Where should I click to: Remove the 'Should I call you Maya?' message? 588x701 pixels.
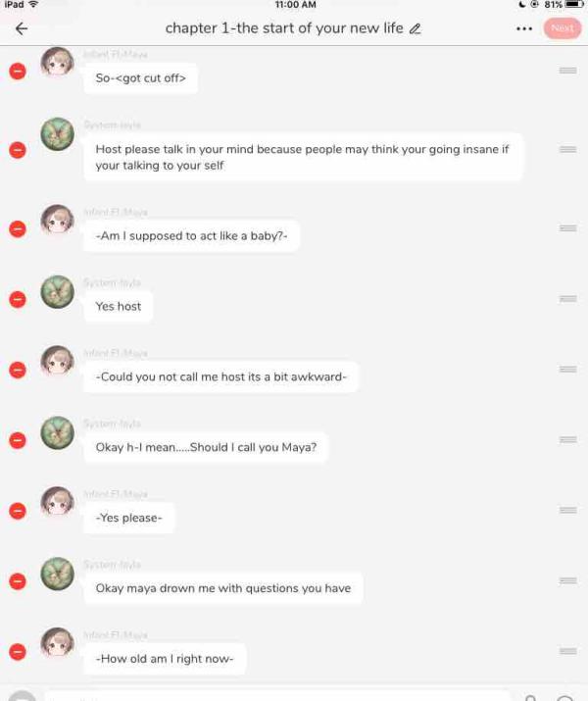(18, 440)
